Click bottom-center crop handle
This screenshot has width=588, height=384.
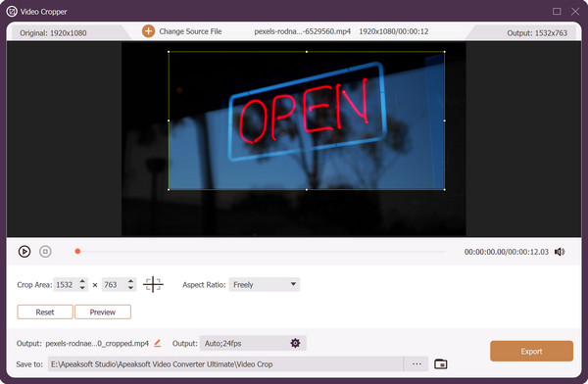click(307, 189)
